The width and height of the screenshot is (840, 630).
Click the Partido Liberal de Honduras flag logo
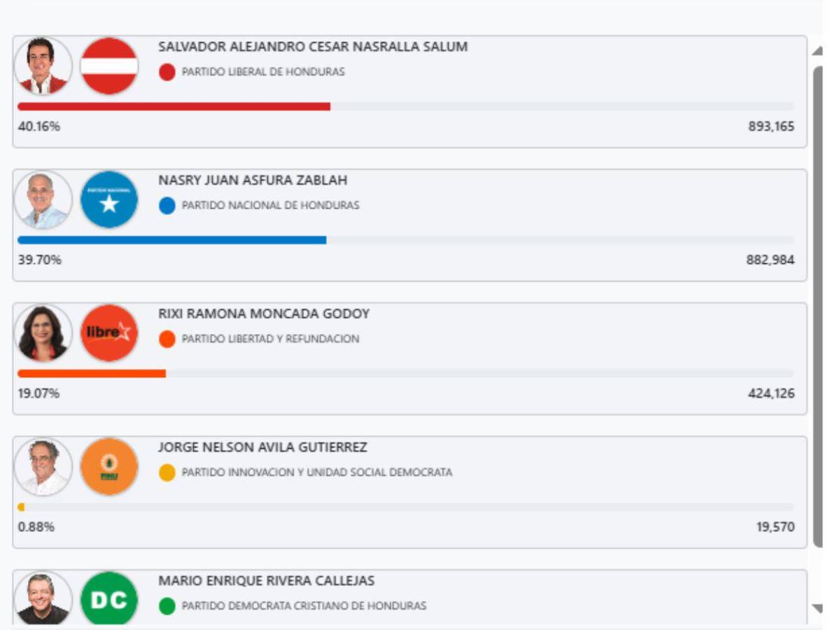[109, 66]
